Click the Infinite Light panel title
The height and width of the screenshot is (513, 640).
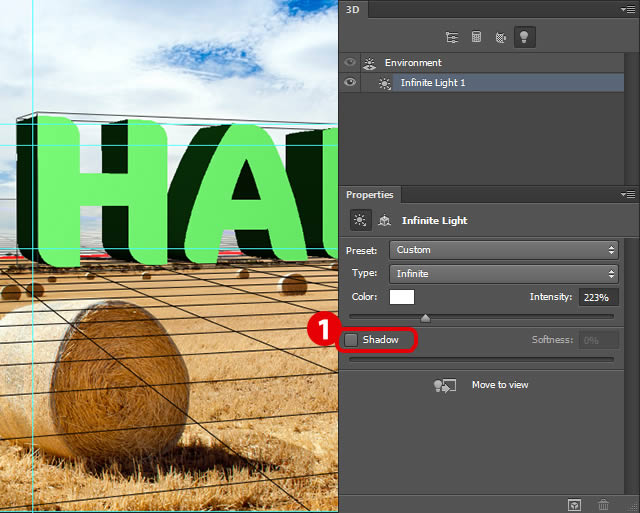[x=435, y=221]
